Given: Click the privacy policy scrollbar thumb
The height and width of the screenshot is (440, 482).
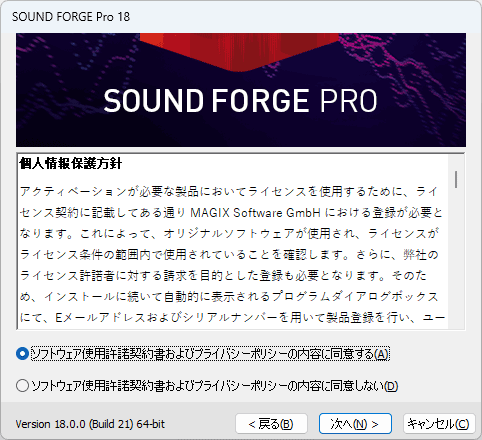Looking at the screenshot, I should tap(456, 179).
